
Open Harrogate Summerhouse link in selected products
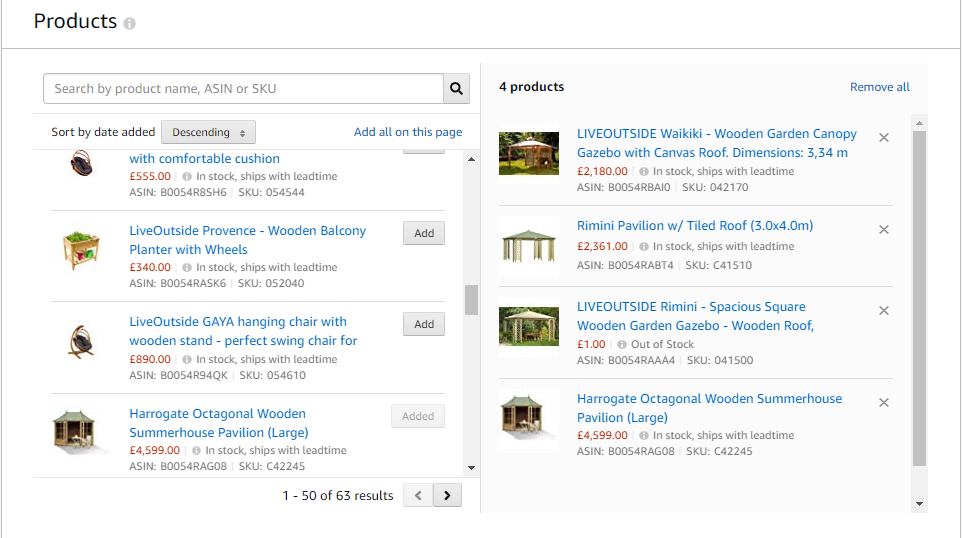pyautogui.click(x=709, y=408)
